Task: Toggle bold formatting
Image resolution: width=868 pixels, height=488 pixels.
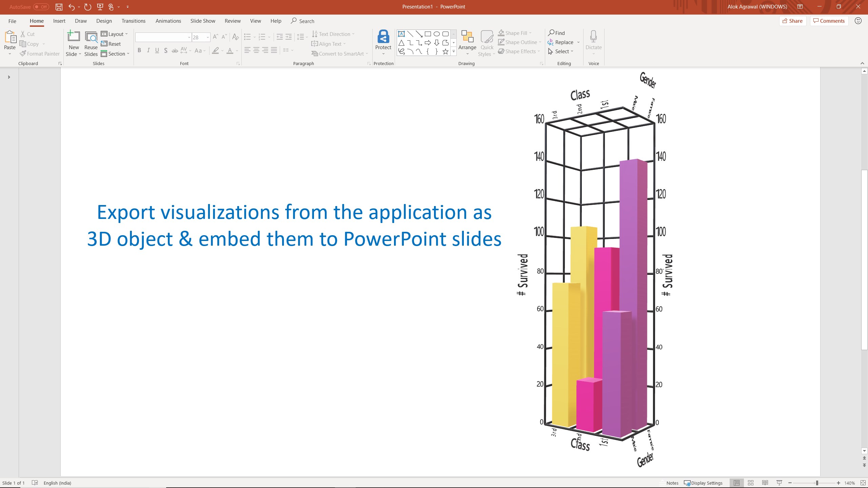Action: (139, 50)
